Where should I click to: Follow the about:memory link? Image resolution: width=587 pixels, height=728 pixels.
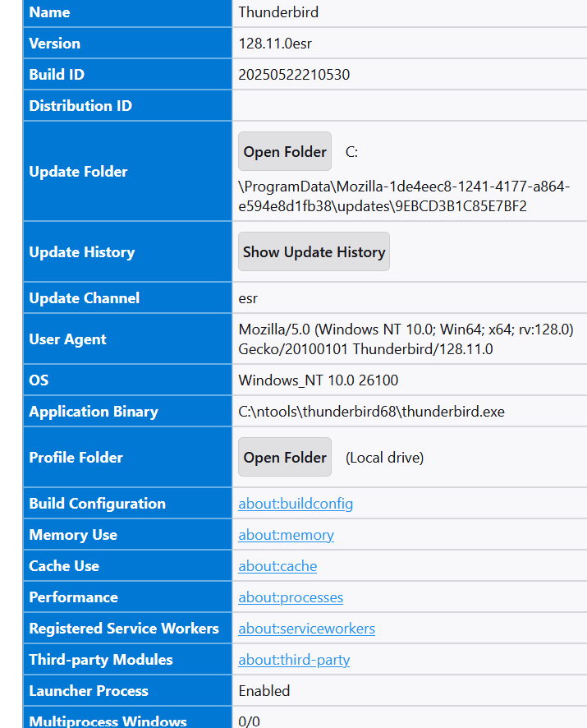[x=286, y=535]
